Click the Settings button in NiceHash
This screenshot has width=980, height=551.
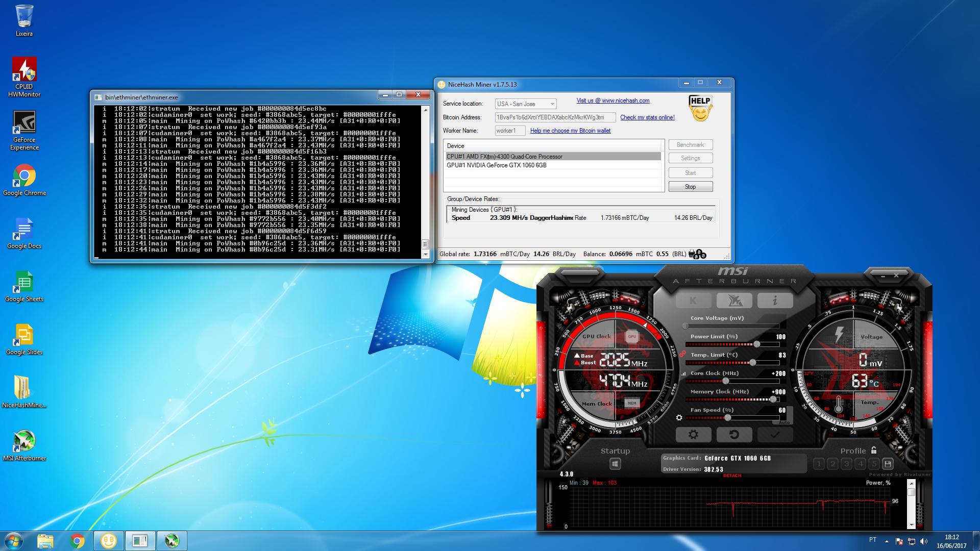click(691, 158)
